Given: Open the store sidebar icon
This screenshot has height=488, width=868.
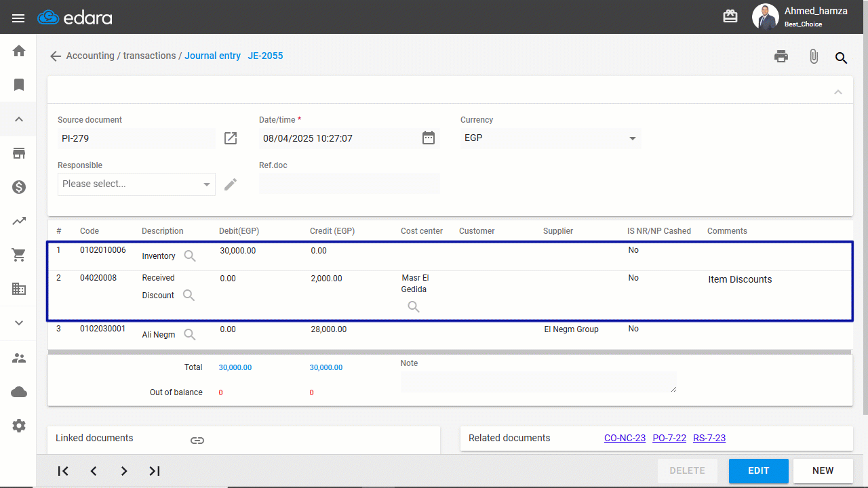Looking at the screenshot, I should click(x=19, y=153).
